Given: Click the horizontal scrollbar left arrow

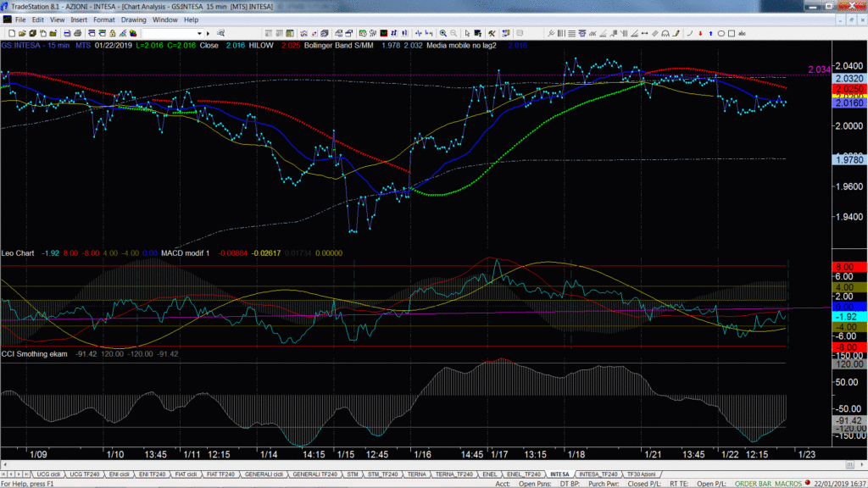Looking at the screenshot, I should (x=4, y=465).
